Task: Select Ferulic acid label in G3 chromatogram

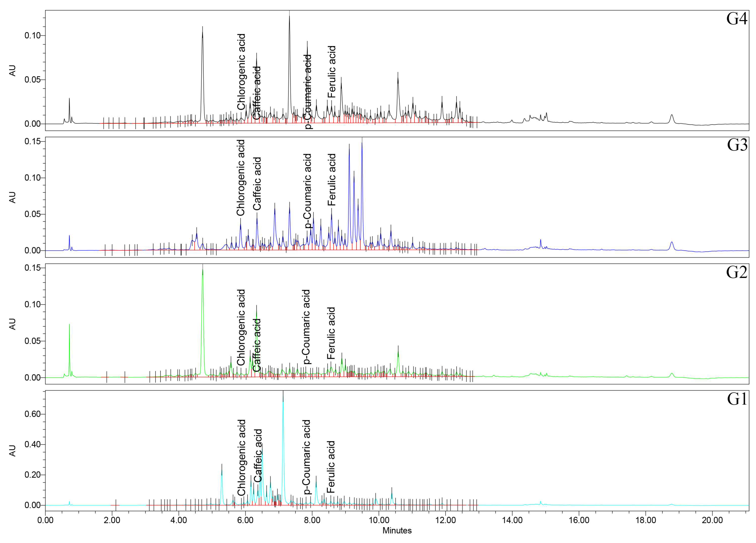Action: pos(331,180)
